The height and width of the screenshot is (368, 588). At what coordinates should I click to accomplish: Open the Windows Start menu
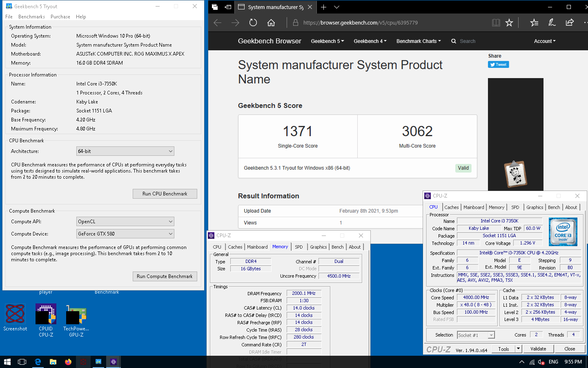pos(7,362)
